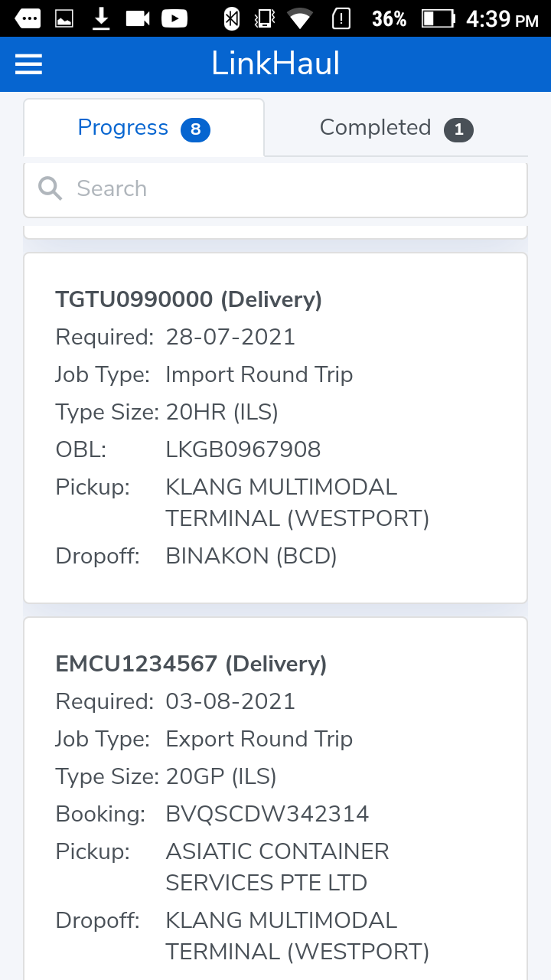Tap the LinkHaul app title

click(x=275, y=64)
